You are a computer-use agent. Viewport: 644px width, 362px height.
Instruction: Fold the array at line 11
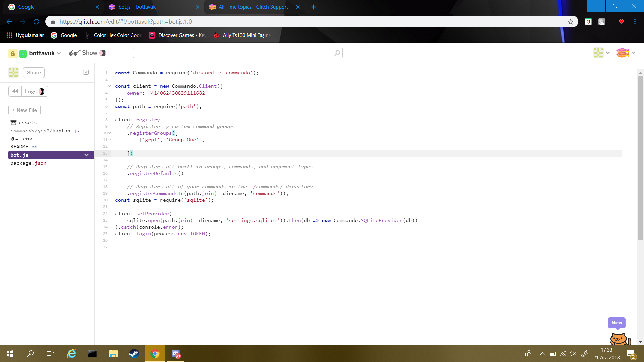click(x=110, y=140)
